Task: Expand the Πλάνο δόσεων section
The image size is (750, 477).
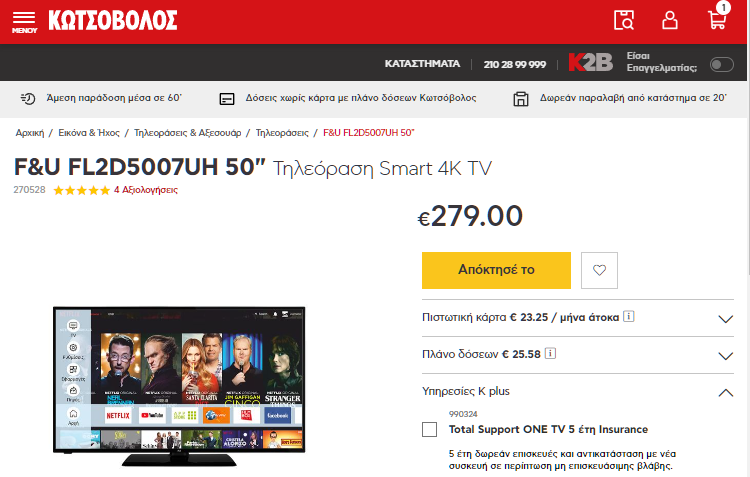Action: tap(578, 355)
